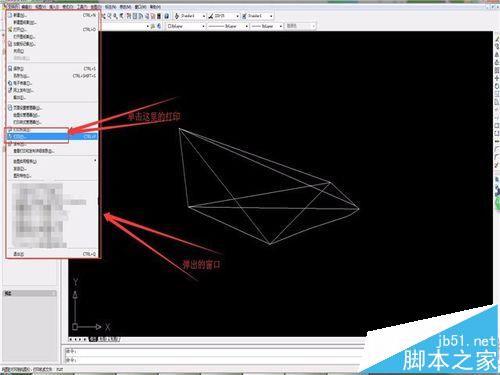Viewport: 500px width, 375px height.
Task: Select the Mirror tool in Modify toolbar
Action: click(x=497, y=54)
